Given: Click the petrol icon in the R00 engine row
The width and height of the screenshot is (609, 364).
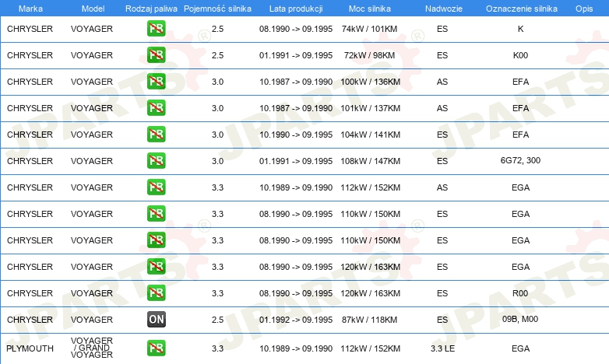Looking at the screenshot, I should (x=156, y=292).
